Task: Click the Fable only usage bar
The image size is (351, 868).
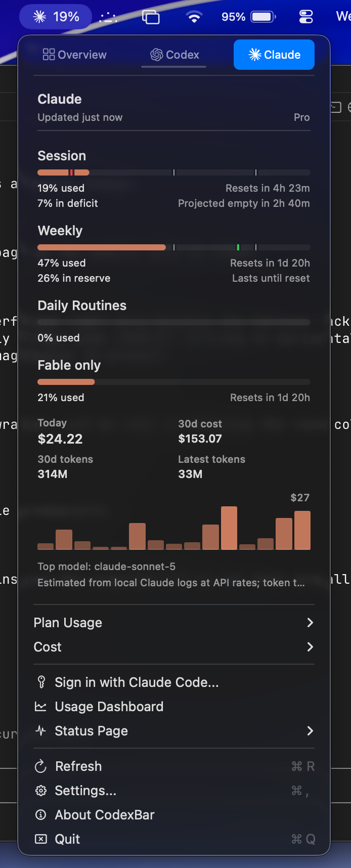Action: (x=174, y=382)
